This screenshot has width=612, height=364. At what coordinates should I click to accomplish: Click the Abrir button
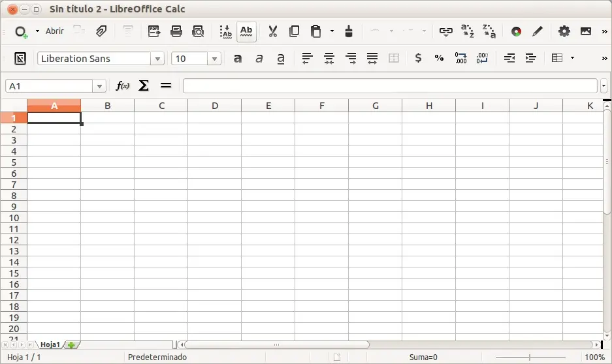55,31
